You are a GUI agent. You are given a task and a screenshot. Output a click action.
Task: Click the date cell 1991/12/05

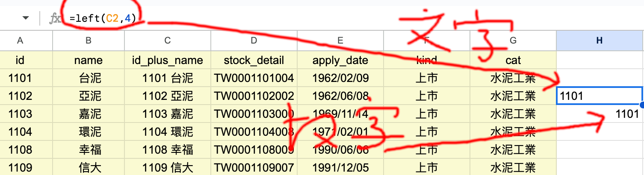coord(340,167)
